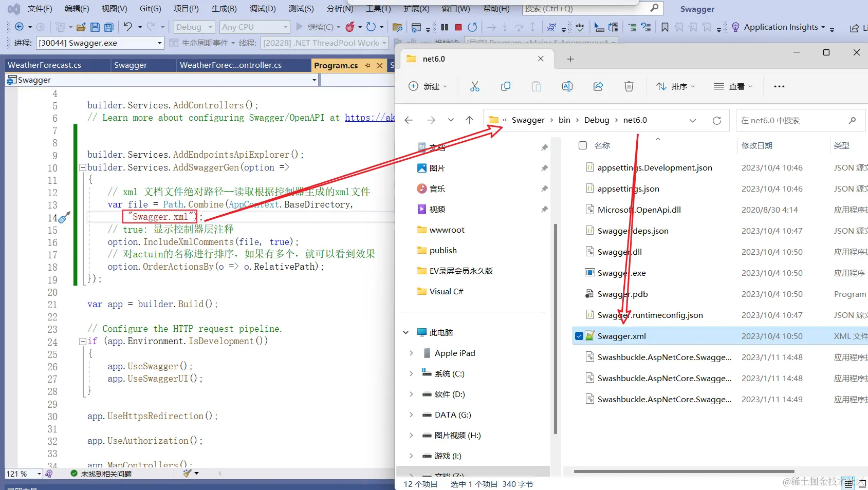Go up one folder level in Explorer

click(x=469, y=120)
